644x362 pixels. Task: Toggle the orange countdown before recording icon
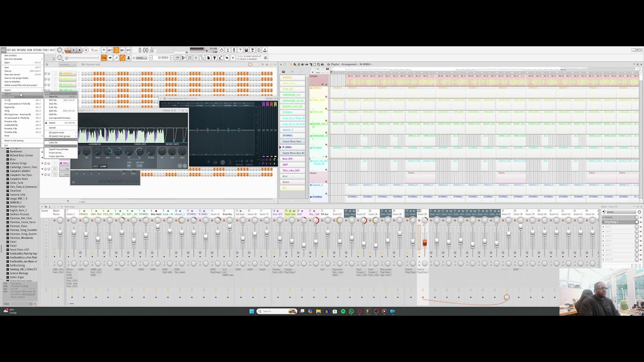coord(116,50)
